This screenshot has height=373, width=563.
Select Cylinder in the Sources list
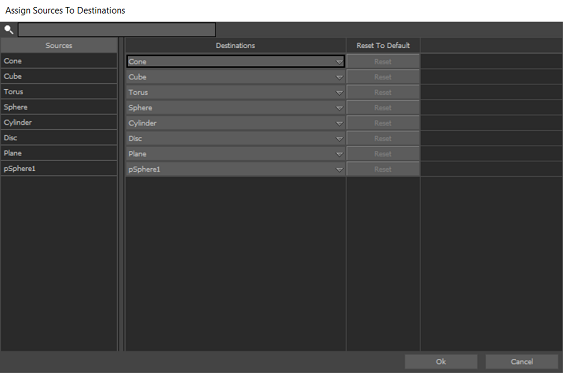[59, 122]
